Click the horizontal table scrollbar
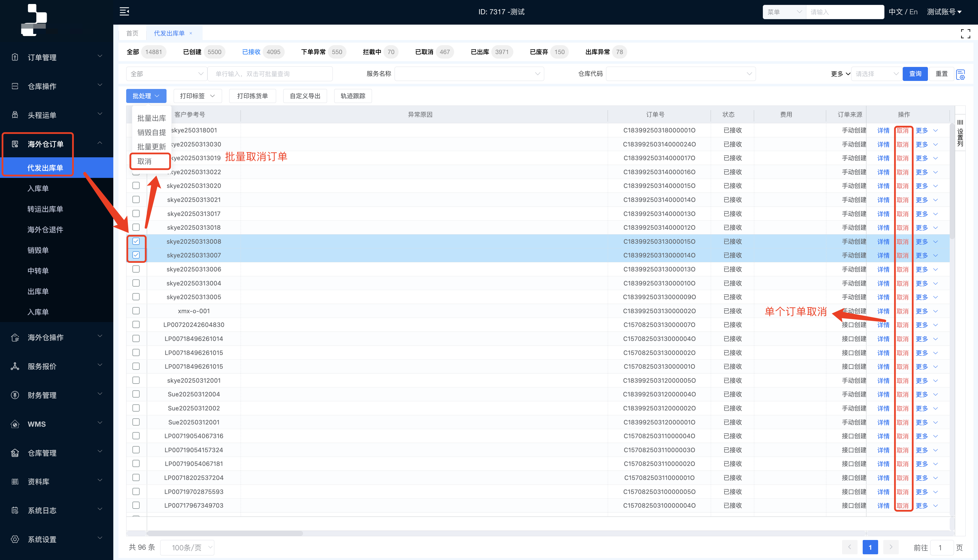Screen dimensions: 978x560 pos(225,533)
